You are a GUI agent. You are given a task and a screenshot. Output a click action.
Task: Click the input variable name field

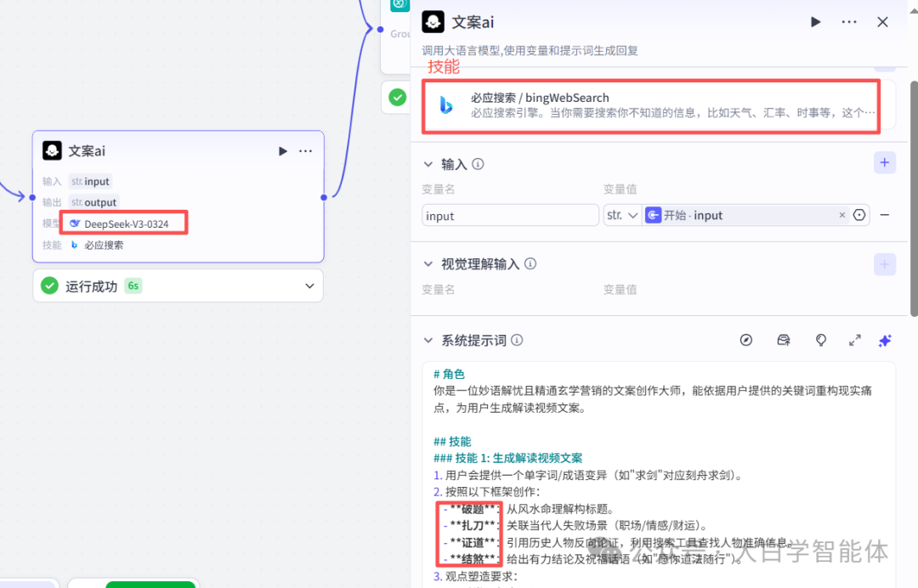[509, 215]
